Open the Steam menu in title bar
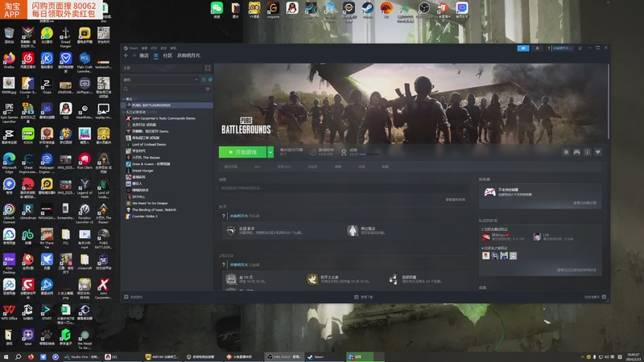The width and height of the screenshot is (644, 362). coord(131,48)
